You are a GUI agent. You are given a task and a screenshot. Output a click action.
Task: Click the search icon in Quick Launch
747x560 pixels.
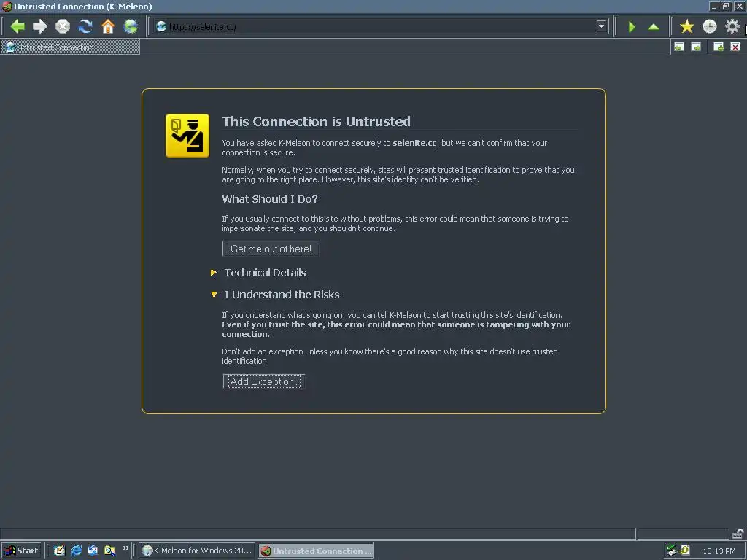click(x=109, y=551)
